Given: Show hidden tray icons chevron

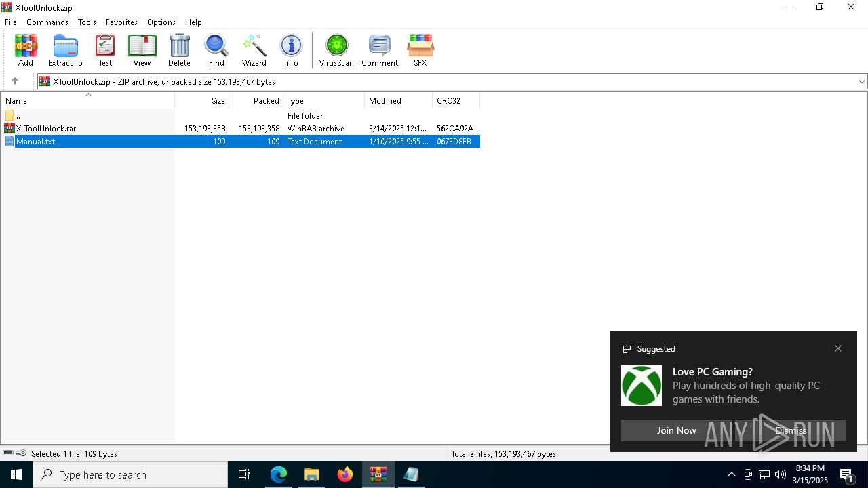Looking at the screenshot, I should (731, 474).
